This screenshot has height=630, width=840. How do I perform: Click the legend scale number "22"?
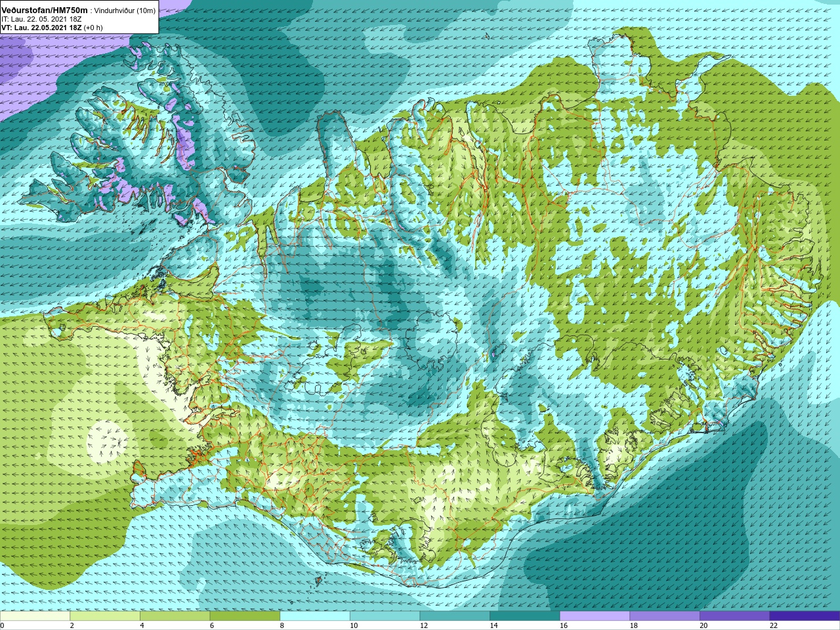(x=774, y=625)
